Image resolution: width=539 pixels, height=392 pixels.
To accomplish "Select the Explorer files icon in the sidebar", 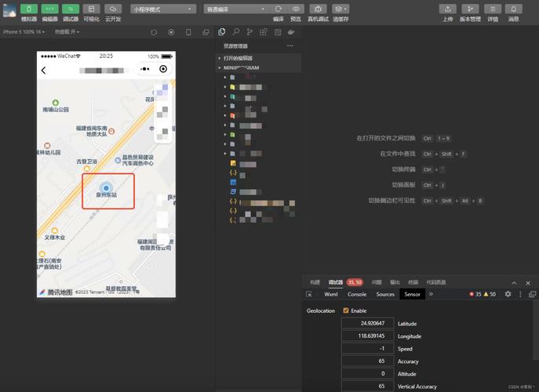I will pyautogui.click(x=222, y=32).
